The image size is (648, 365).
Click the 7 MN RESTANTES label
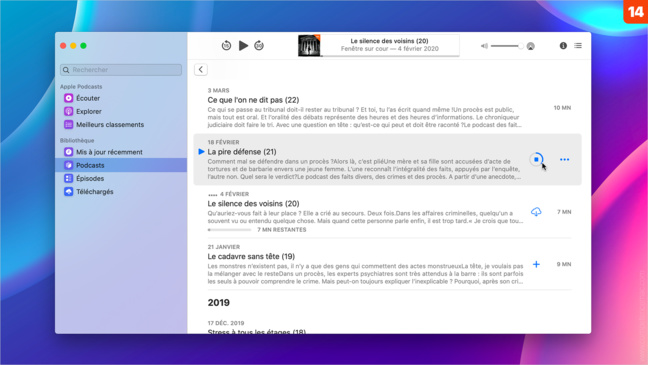coord(282,229)
